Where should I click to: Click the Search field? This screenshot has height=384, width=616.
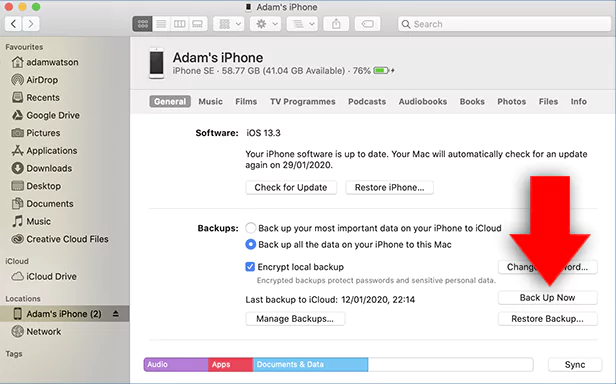coord(504,24)
